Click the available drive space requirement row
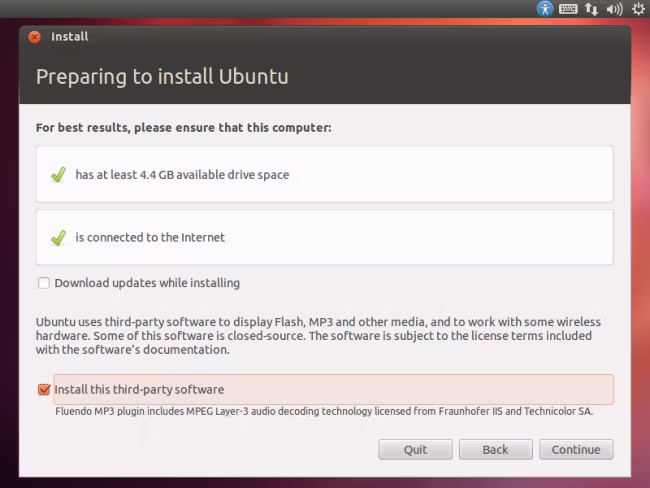The width and height of the screenshot is (650, 488). point(325,174)
